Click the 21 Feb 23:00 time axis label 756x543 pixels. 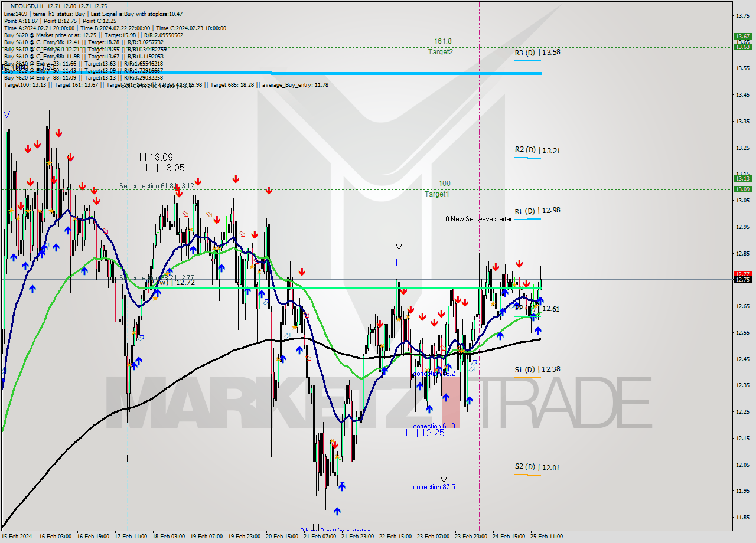coord(357,537)
